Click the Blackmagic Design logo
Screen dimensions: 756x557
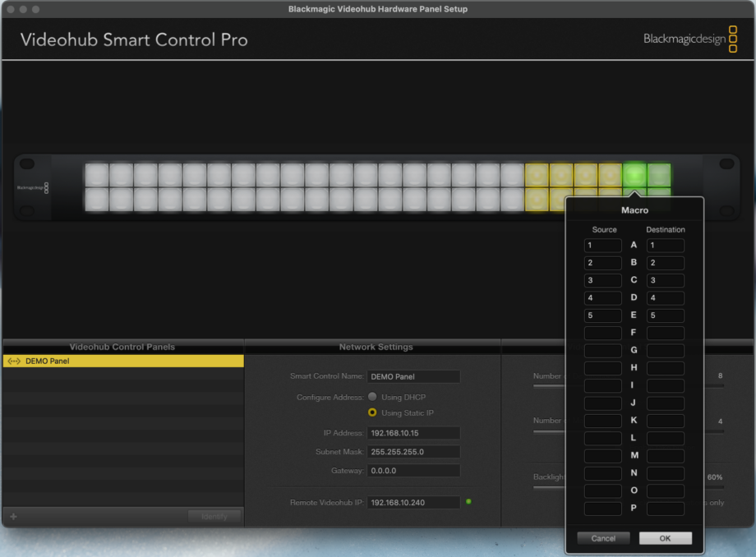click(687, 39)
